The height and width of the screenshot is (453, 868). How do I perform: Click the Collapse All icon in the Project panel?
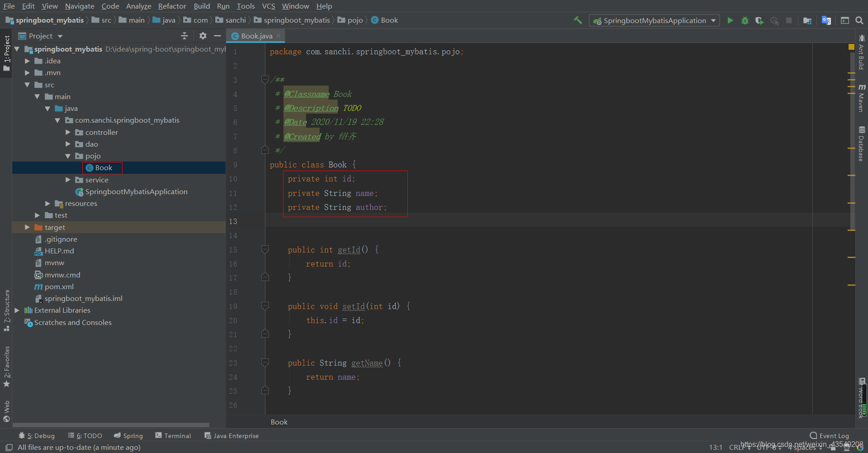click(184, 36)
